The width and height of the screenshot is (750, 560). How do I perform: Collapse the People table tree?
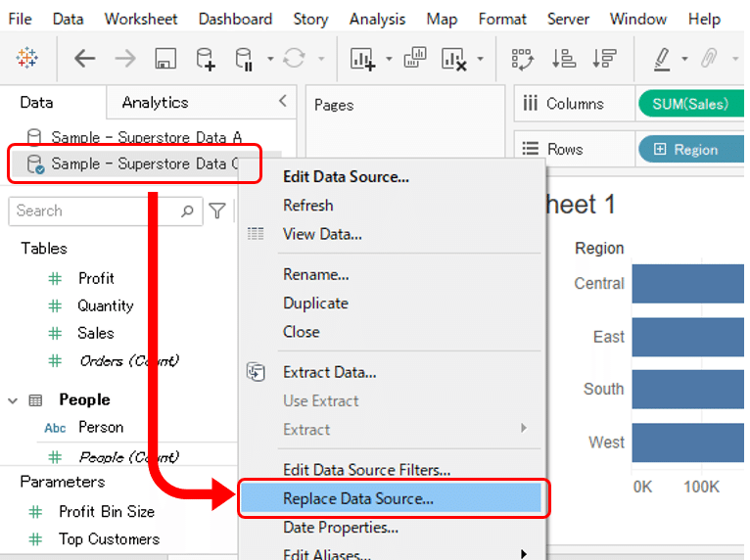tap(14, 400)
